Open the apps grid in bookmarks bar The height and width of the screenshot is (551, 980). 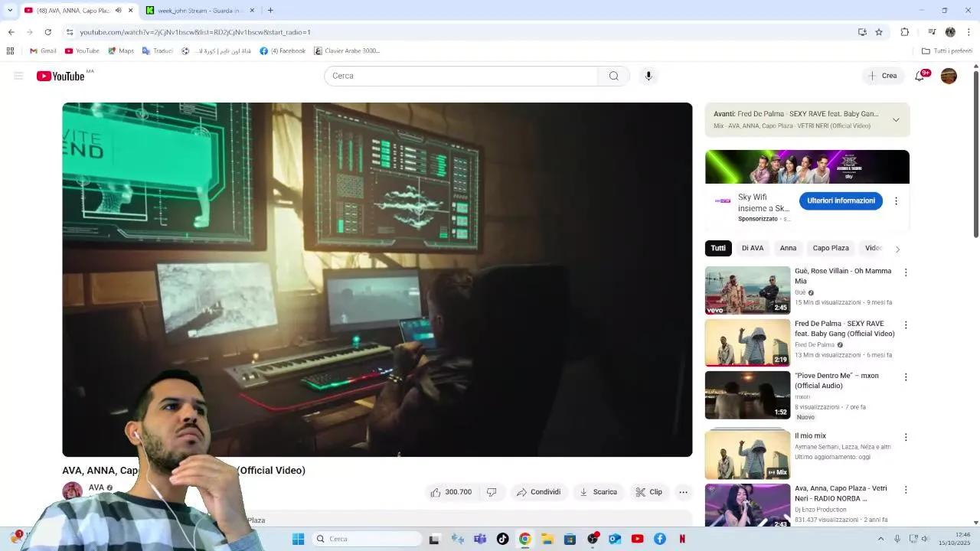10,51
